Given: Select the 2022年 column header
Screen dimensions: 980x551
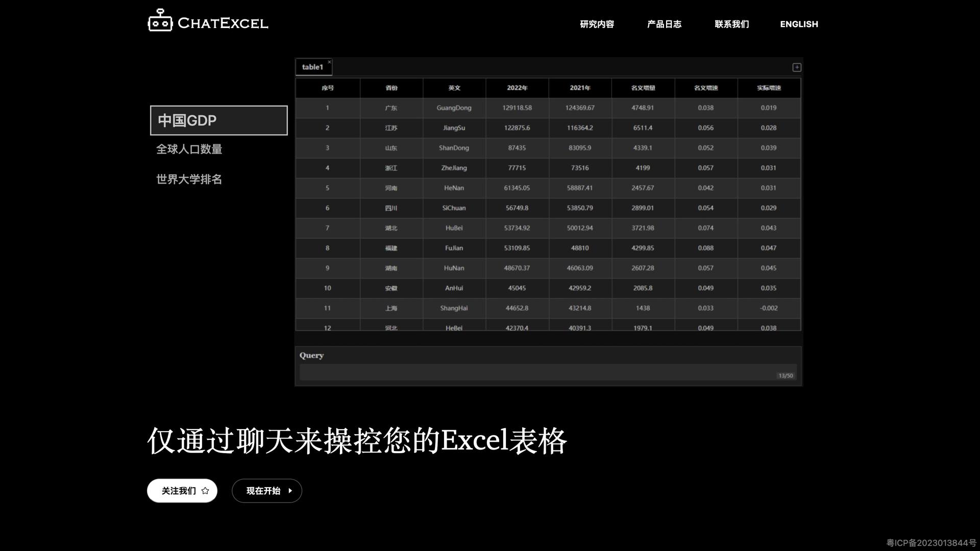Looking at the screenshot, I should [x=517, y=88].
